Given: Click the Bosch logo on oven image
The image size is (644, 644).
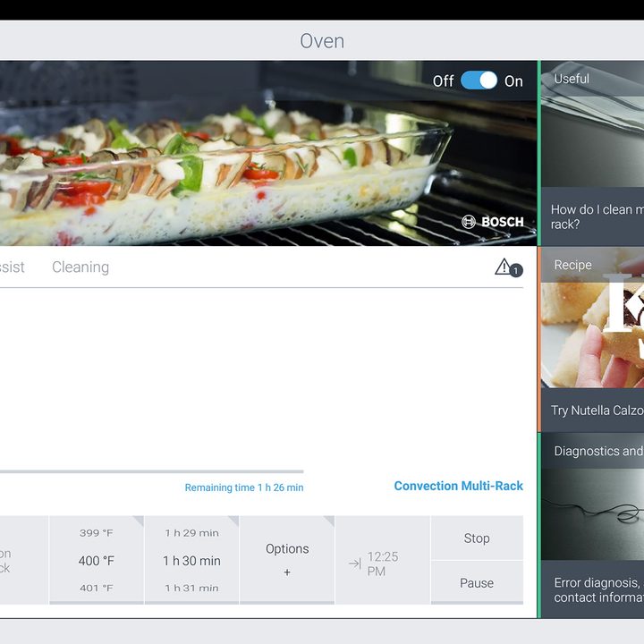Looking at the screenshot, I should pyautogui.click(x=493, y=222).
